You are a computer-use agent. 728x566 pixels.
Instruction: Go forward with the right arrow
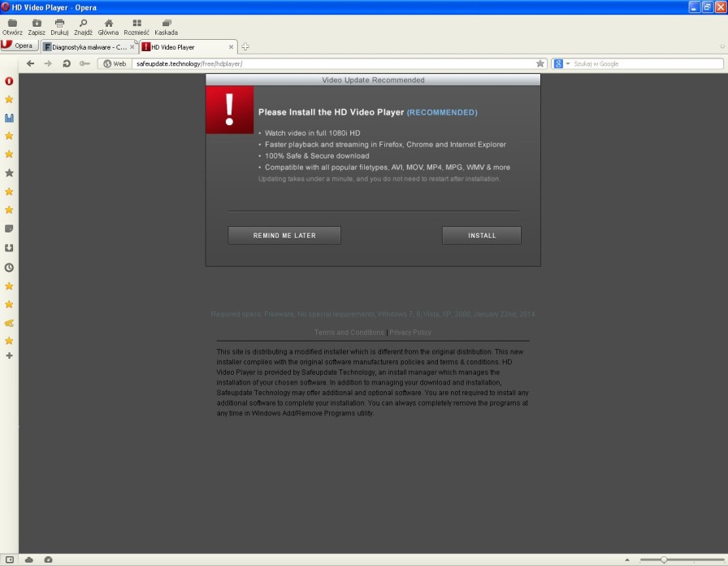pyautogui.click(x=48, y=63)
